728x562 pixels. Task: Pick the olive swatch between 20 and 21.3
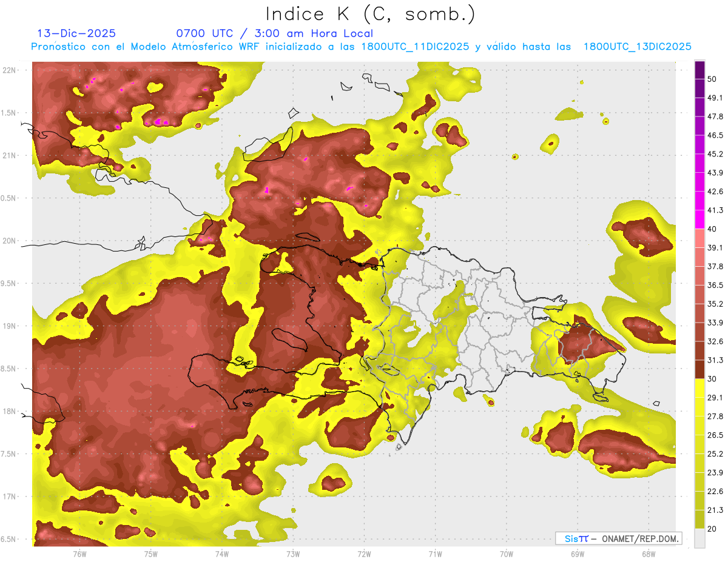click(700, 520)
